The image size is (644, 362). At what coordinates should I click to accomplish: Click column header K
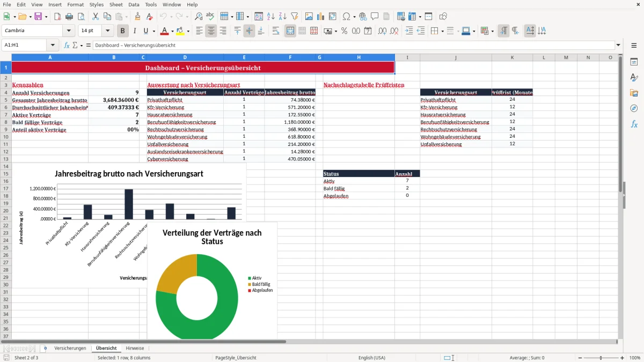[512, 57]
